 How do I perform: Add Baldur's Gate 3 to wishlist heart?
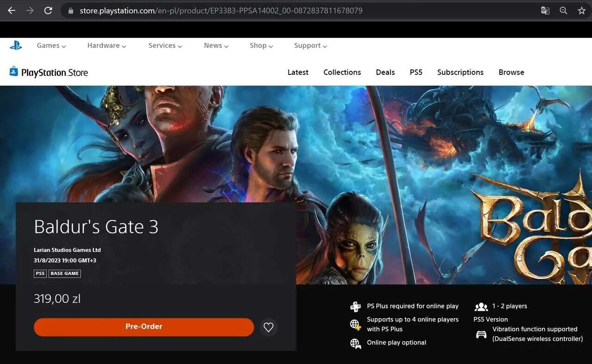point(268,327)
